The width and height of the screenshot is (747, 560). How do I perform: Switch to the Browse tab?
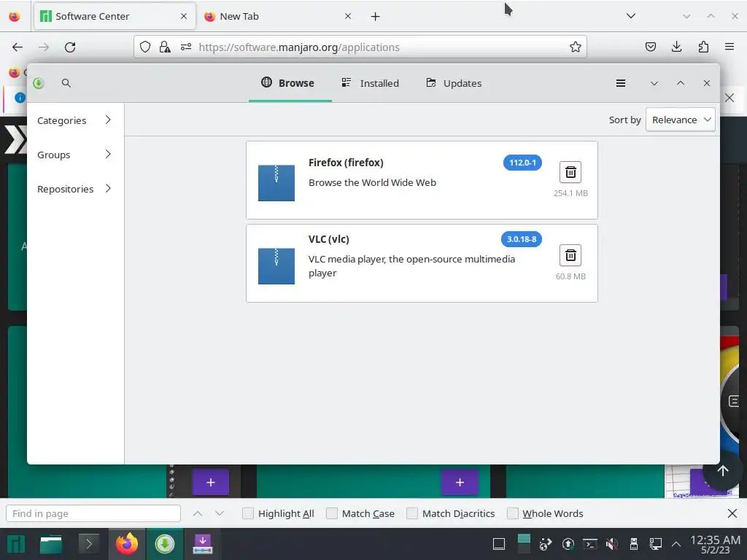[290, 83]
